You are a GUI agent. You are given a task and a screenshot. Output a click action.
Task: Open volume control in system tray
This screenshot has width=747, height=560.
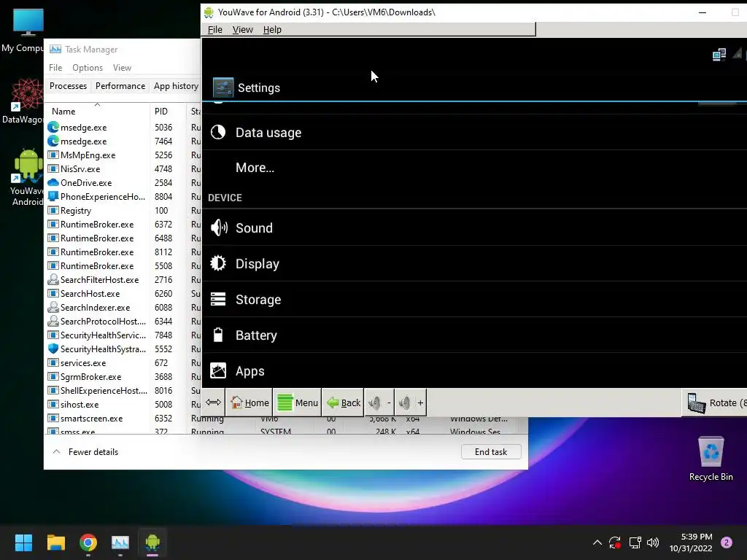pos(653,542)
